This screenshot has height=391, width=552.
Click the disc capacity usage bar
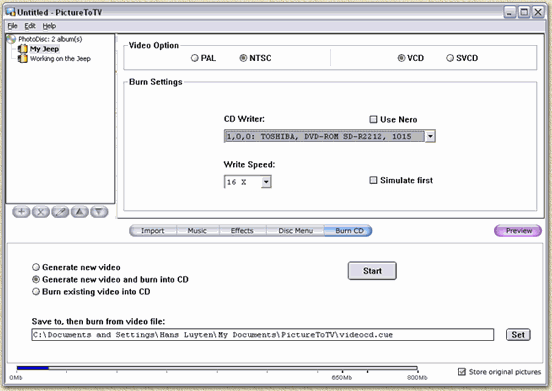[x=217, y=368]
